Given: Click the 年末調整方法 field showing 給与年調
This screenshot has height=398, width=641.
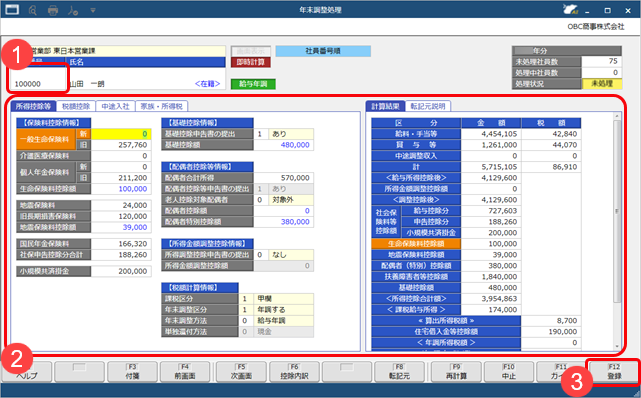Looking at the screenshot, I should click(284, 321).
